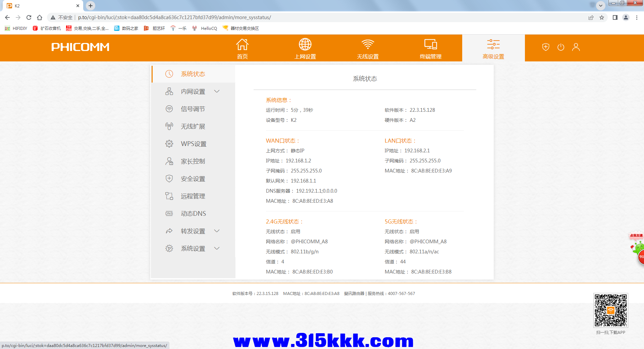Select 动态DNS in the sidebar
The height and width of the screenshot is (349, 644).
click(194, 213)
